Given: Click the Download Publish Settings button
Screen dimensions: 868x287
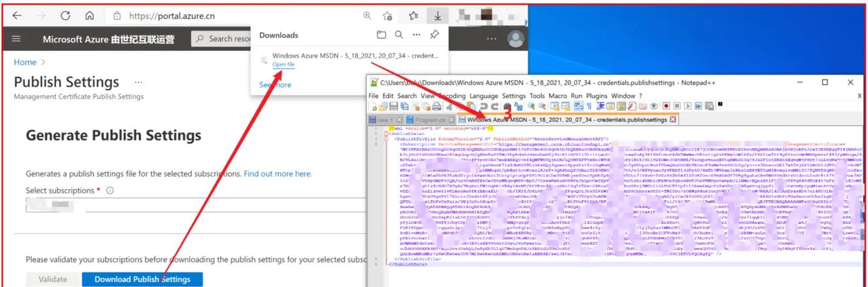Looking at the screenshot, I should (x=142, y=279).
